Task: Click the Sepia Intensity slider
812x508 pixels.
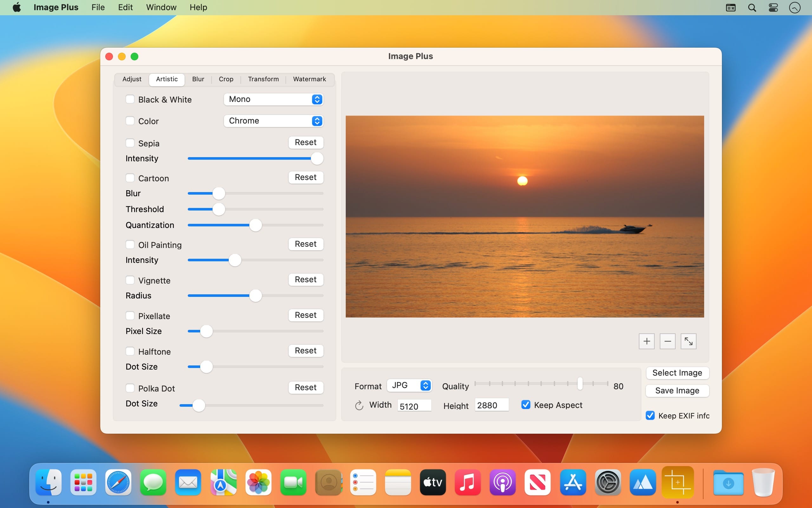Action: coord(255,158)
